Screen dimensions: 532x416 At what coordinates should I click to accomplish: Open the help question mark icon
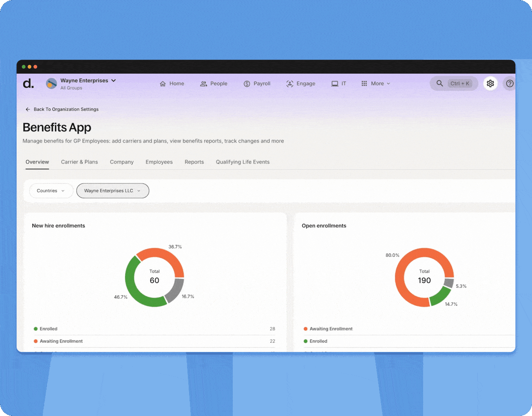click(509, 83)
